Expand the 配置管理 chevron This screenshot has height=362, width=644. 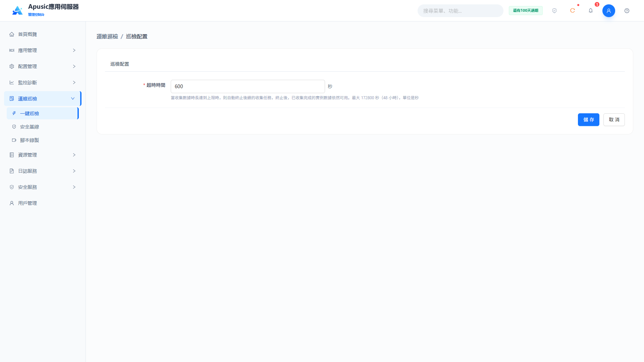tap(74, 66)
